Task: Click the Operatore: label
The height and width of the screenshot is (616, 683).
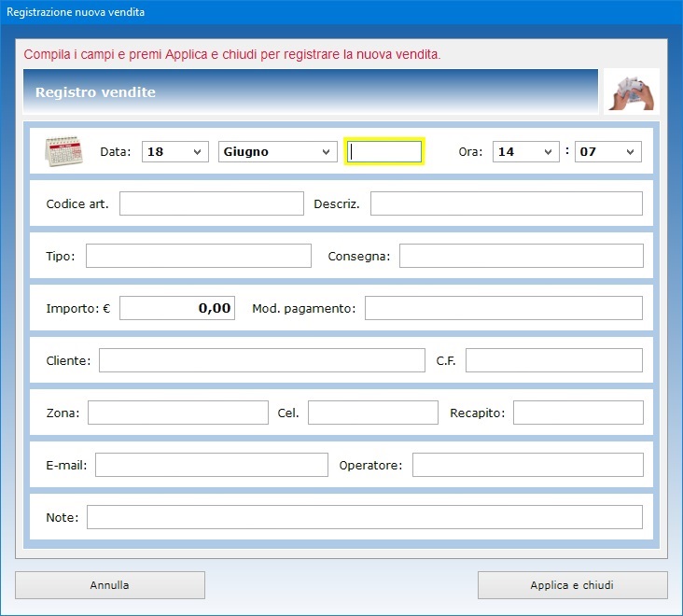Action: [x=370, y=466]
